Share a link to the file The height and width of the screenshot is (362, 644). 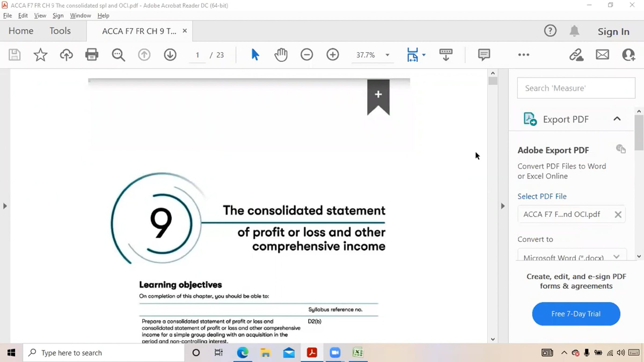pyautogui.click(x=576, y=55)
